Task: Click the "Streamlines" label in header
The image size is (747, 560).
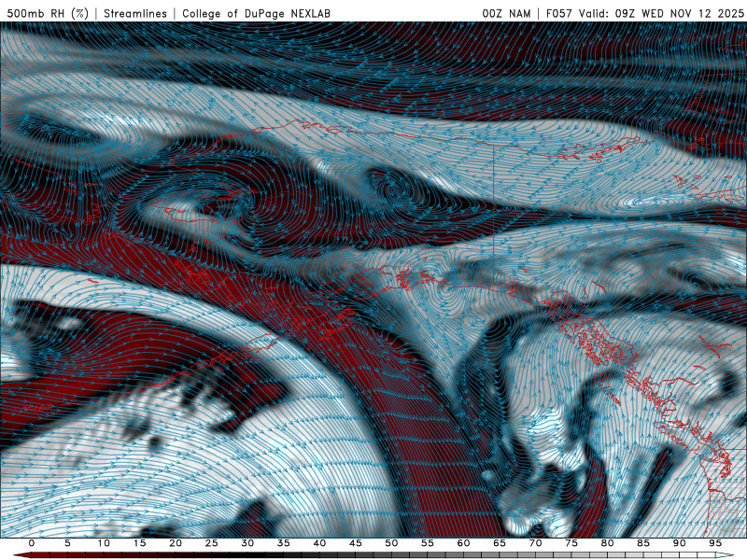Action: 137,13
